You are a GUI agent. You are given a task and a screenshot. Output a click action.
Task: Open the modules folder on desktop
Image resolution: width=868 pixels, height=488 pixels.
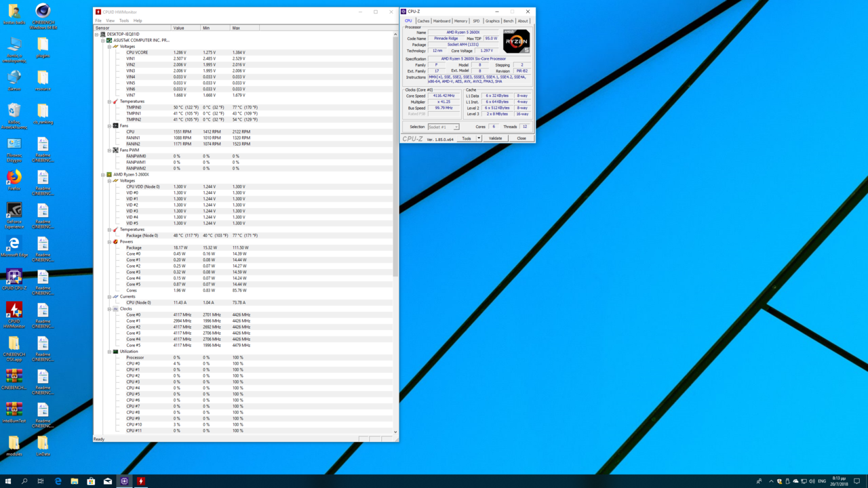point(14,446)
